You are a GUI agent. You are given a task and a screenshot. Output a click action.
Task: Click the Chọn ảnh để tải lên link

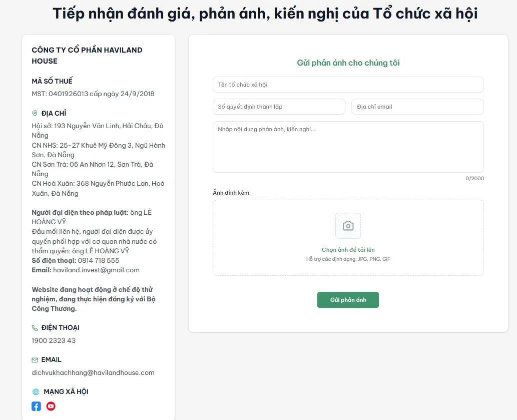click(348, 250)
